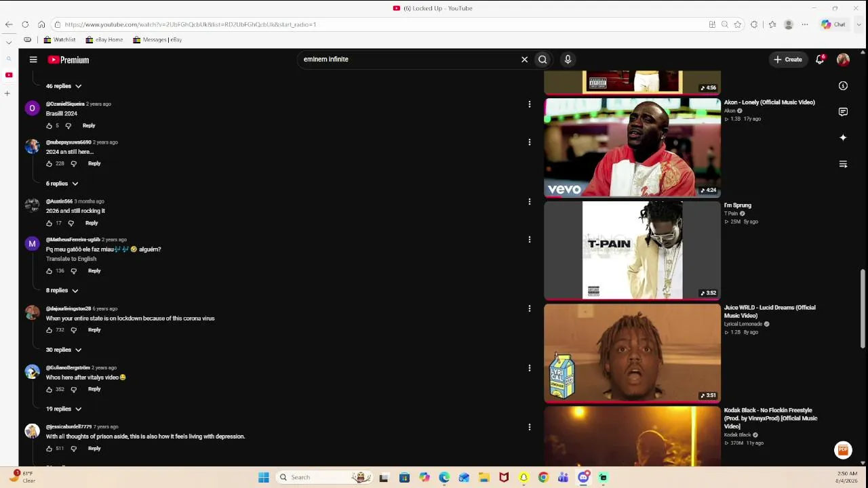The height and width of the screenshot is (488, 868).
Task: Add this page to favorites star
Action: pyautogui.click(x=737, y=24)
